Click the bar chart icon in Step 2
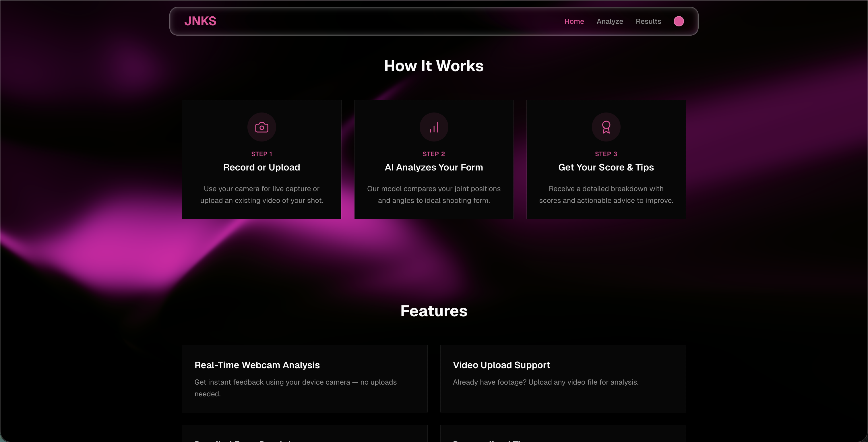Image resolution: width=868 pixels, height=442 pixels. (434, 127)
